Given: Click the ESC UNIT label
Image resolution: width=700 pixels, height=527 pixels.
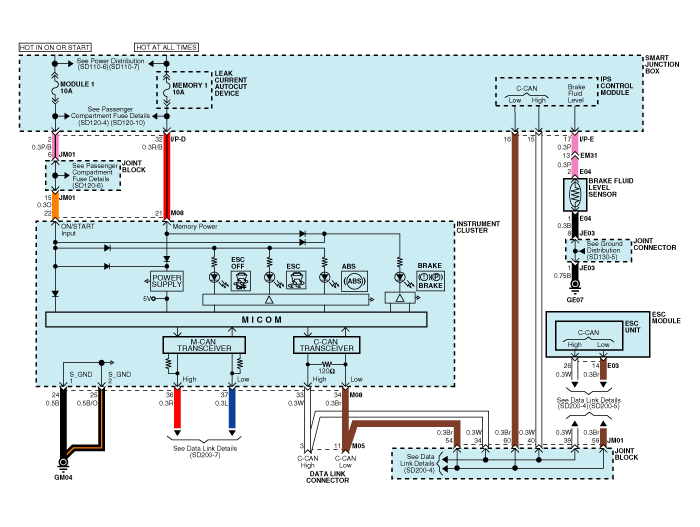Looking at the screenshot, I should click(x=632, y=327).
